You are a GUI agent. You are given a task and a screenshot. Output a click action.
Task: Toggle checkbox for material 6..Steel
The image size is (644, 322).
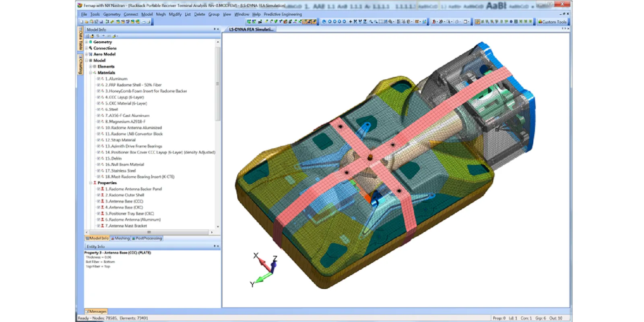[99, 109]
